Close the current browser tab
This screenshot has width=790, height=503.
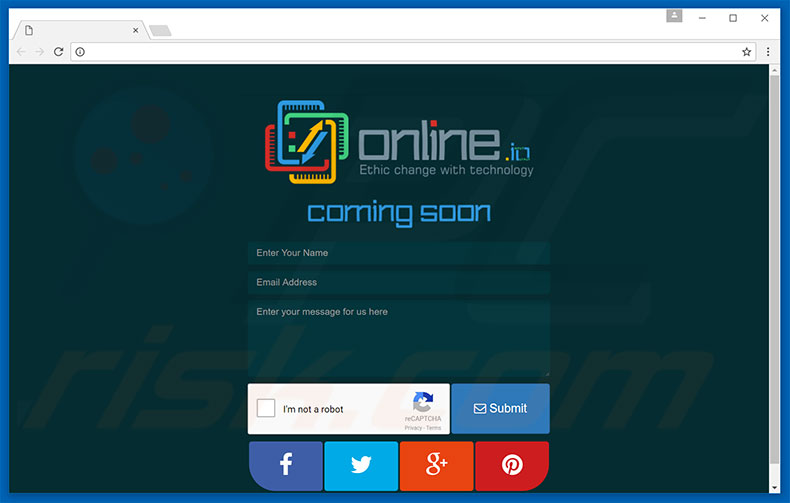(136, 30)
